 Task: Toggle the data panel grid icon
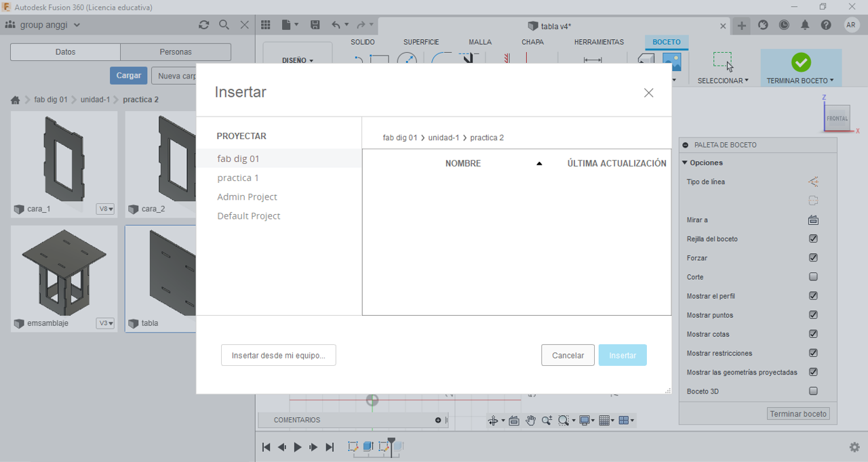coord(266,25)
